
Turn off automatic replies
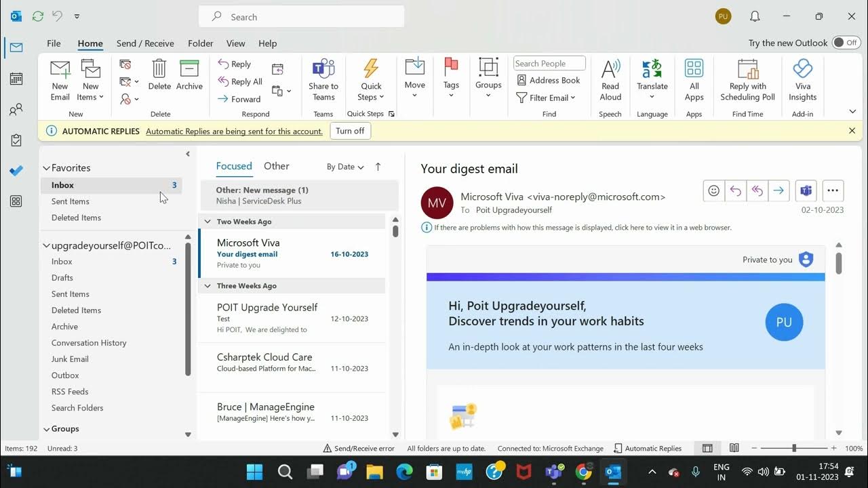click(x=350, y=131)
